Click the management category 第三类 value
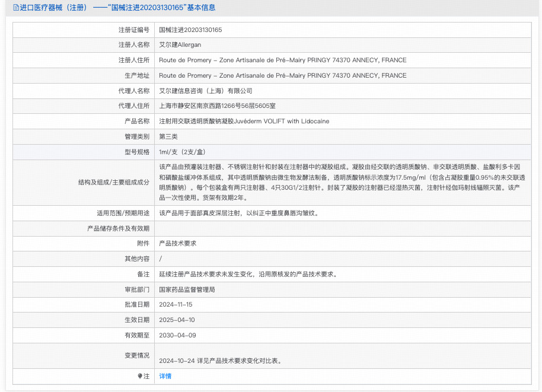This screenshot has height=392, width=542. 168,137
